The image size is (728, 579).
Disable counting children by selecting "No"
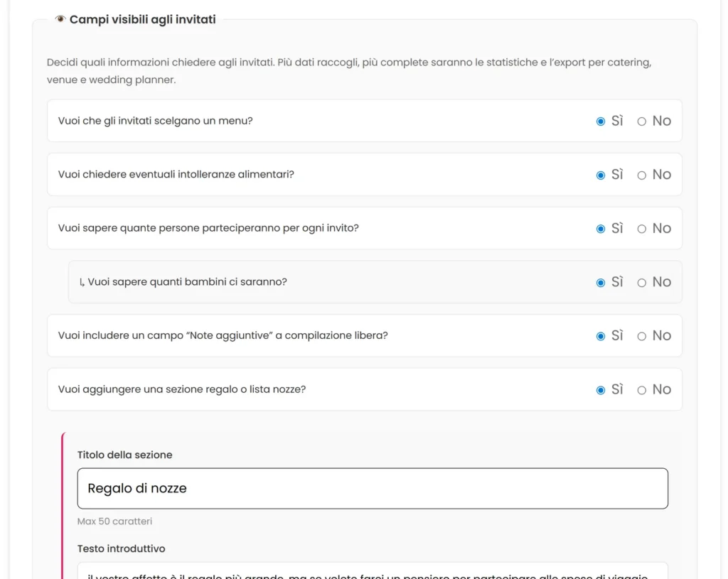[642, 282]
